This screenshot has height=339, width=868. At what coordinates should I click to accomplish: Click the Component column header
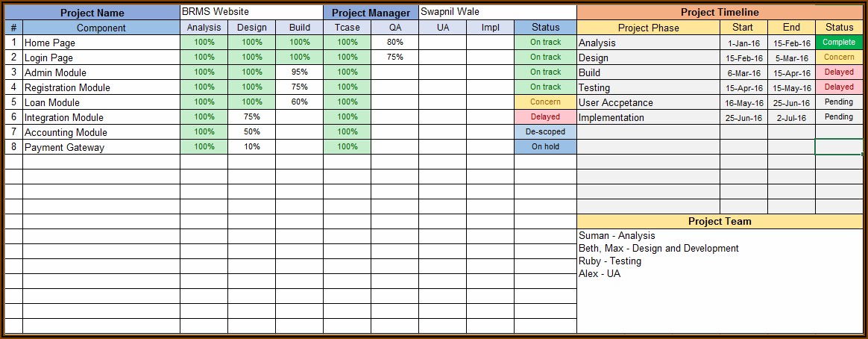click(x=101, y=28)
